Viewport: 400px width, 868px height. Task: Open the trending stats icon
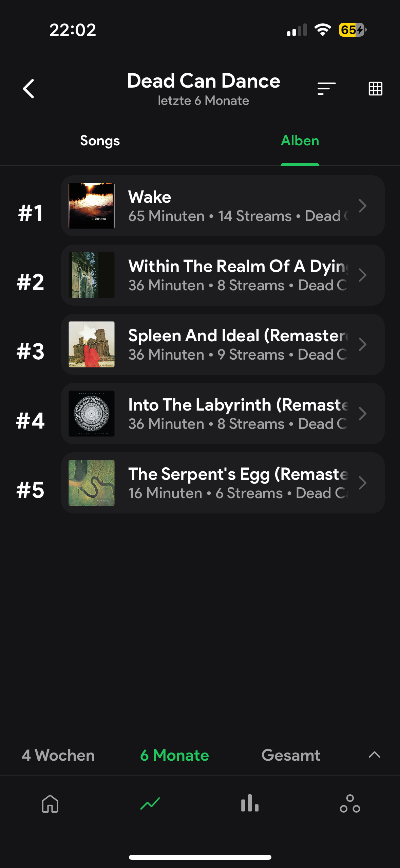point(150,803)
